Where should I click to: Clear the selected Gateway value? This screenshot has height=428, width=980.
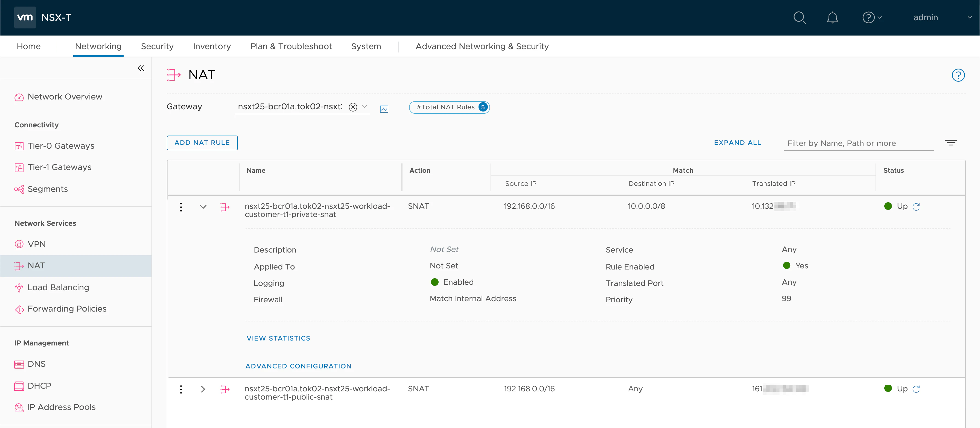pyautogui.click(x=353, y=107)
